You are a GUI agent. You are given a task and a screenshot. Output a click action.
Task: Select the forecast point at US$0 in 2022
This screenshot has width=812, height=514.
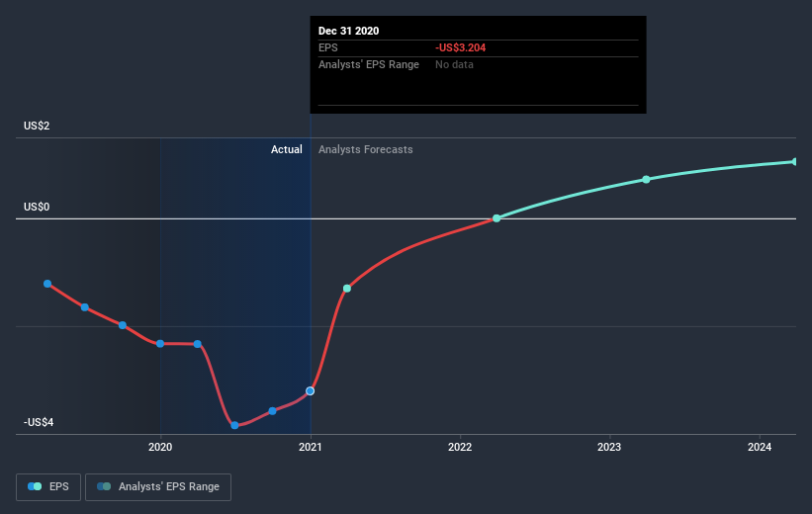click(496, 218)
